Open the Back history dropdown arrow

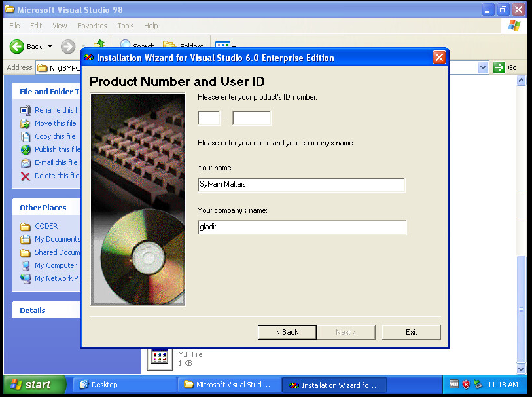pyautogui.click(x=50, y=47)
